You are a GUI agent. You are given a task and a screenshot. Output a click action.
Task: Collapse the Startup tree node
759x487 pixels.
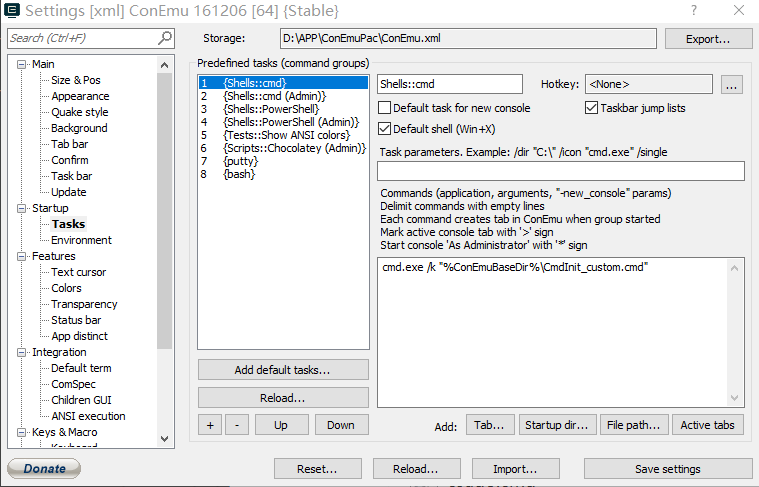coord(21,208)
